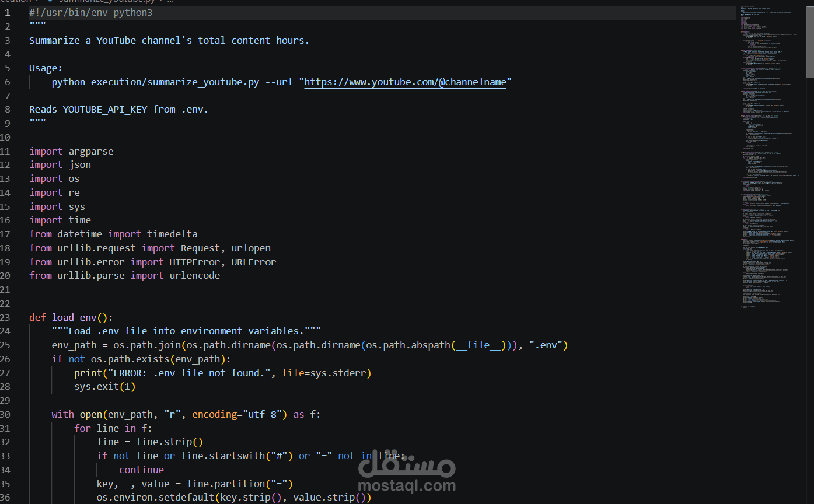814x504 pixels.
Task: Click the vertical scrollbar thumb
Action: pyautogui.click(x=810, y=41)
